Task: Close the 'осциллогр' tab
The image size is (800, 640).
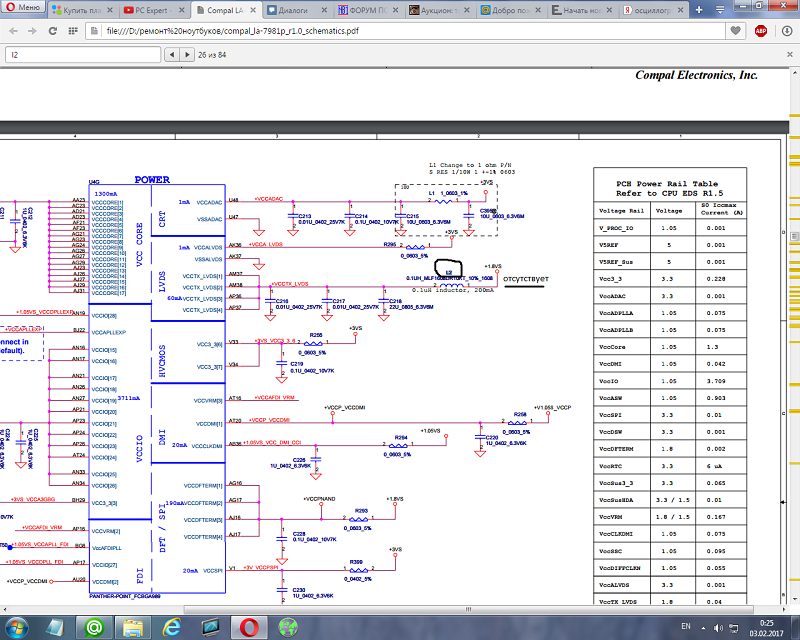Action: [x=681, y=10]
